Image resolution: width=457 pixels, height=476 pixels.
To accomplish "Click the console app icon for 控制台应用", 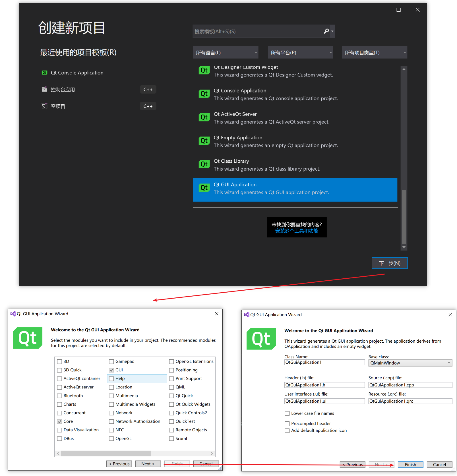I will coord(44,90).
